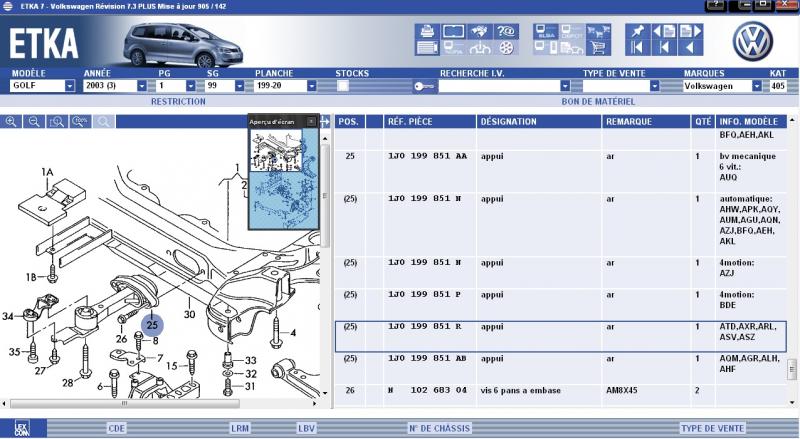
Task: Toggle the STOCKS checkbox
Action: point(343,86)
